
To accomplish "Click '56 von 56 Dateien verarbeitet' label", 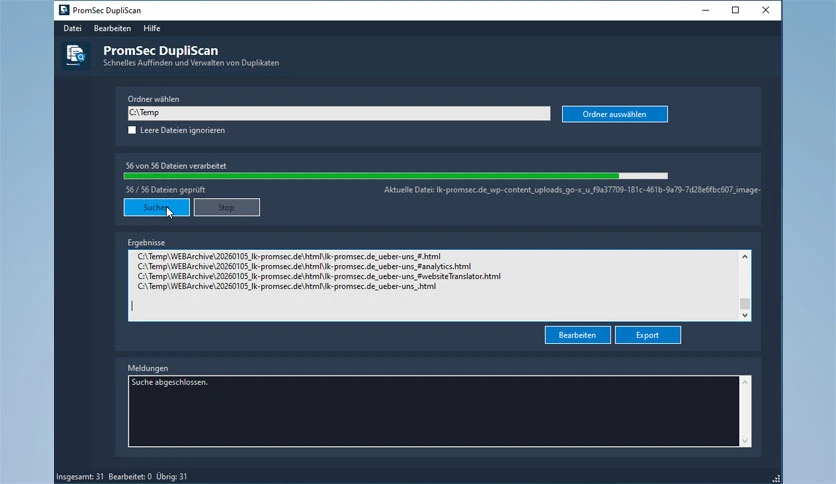I will [176, 166].
